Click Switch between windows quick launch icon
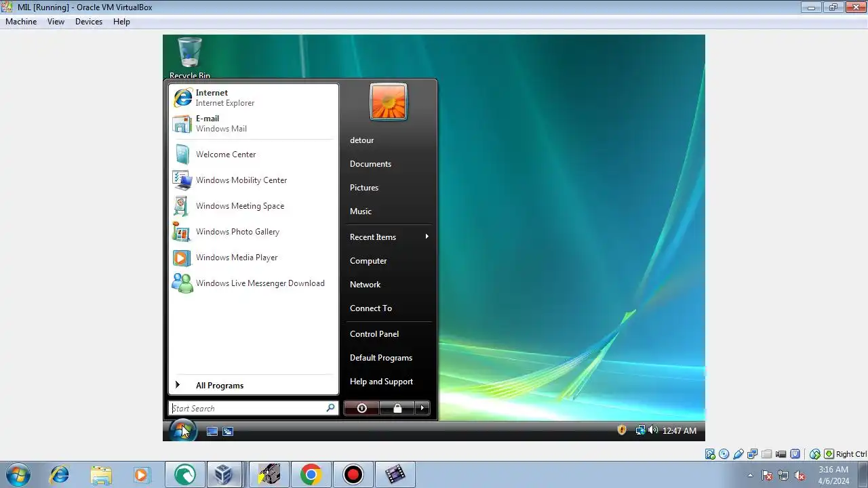 coord(228,431)
